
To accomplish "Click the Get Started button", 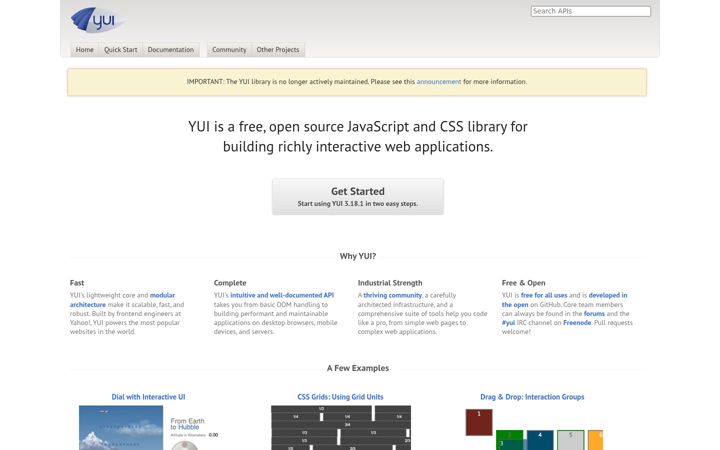I will tap(358, 197).
